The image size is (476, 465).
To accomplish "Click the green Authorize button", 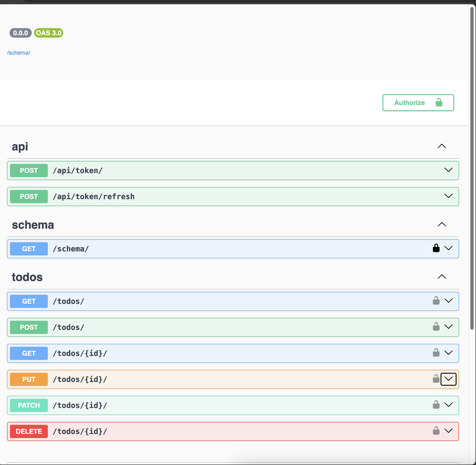I will [x=418, y=103].
